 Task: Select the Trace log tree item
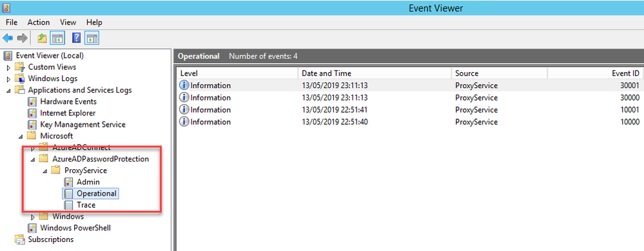[86, 205]
